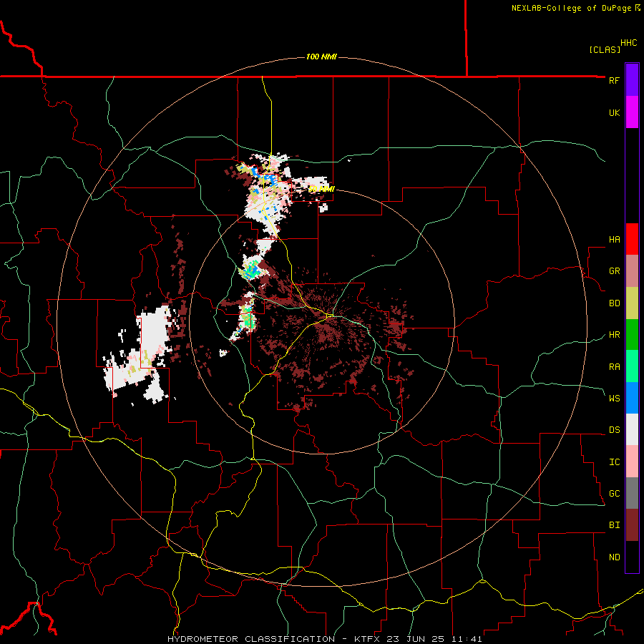This screenshot has width=644, height=644.
Task: Select the IC pink legend swatch
Action: (x=632, y=462)
